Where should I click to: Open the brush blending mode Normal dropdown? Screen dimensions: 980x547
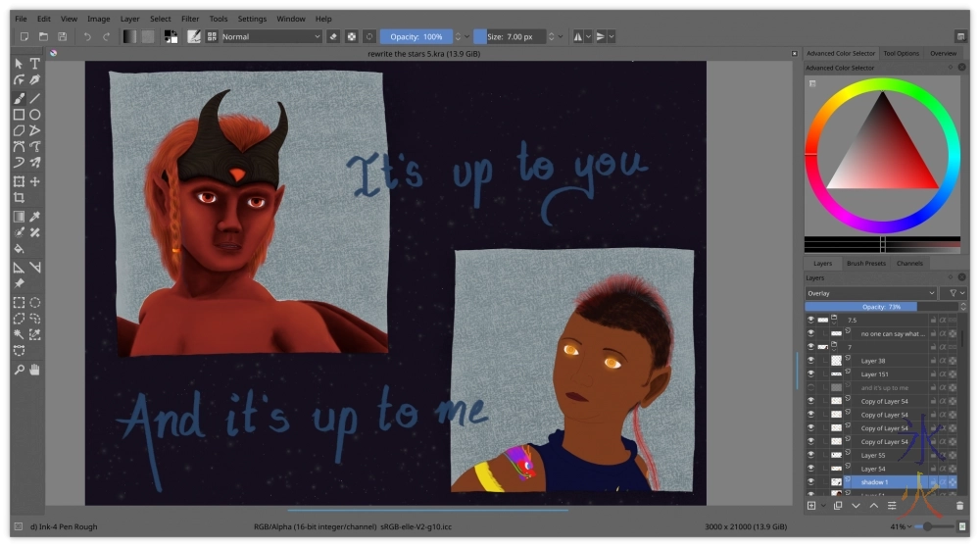point(271,36)
